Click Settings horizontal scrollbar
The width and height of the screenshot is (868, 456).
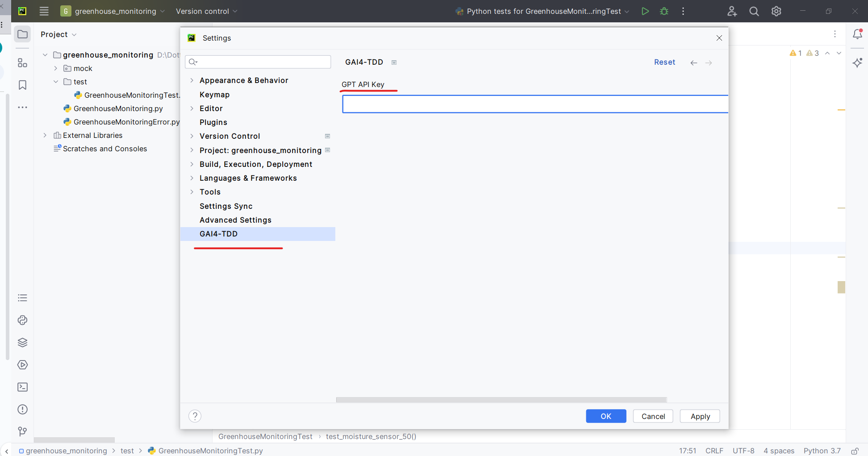[x=501, y=400]
